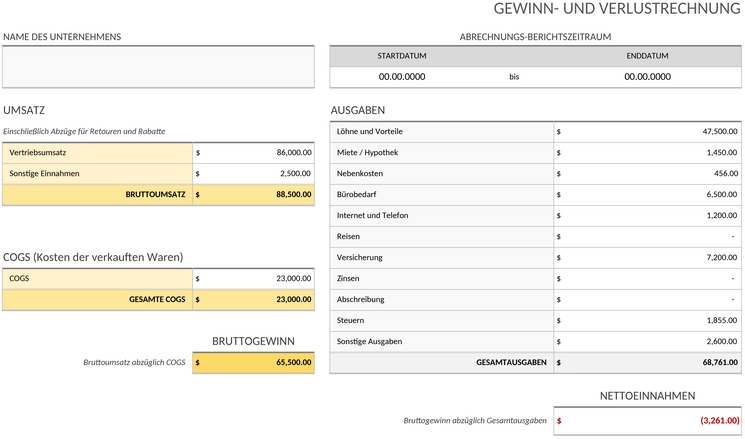Click the Internet und Telefon label
This screenshot has width=745, height=439.
point(372,215)
